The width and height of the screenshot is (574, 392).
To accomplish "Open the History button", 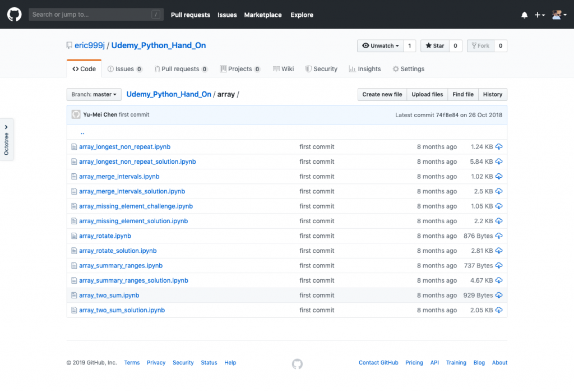I will point(492,95).
